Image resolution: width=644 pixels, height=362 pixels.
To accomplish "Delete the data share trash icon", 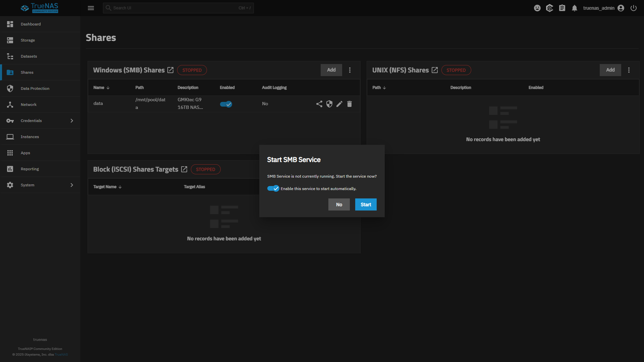I will coord(350,104).
